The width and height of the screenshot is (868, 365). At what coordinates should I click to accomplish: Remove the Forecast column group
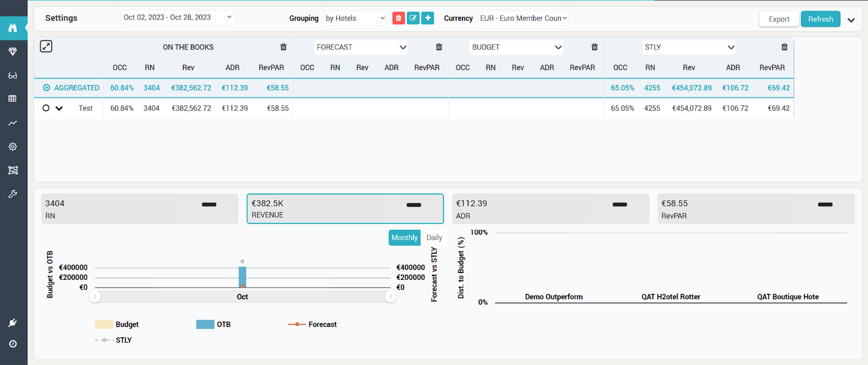point(439,47)
